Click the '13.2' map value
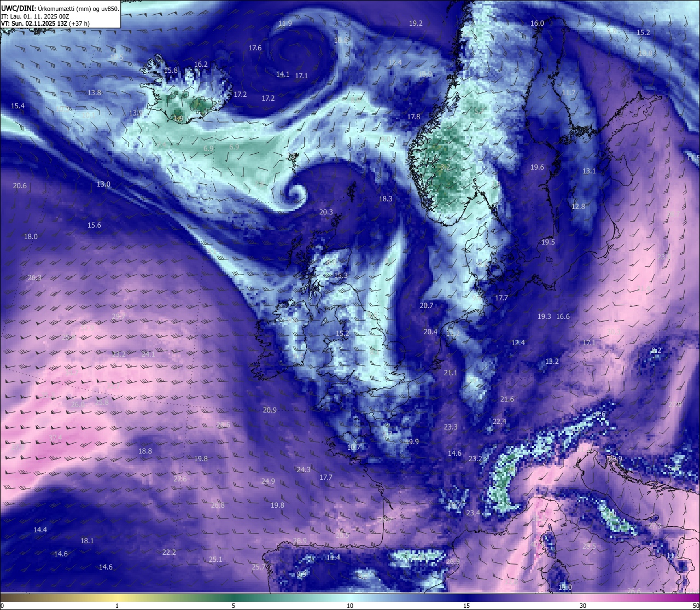This screenshot has height=610, width=700. pyautogui.click(x=552, y=361)
